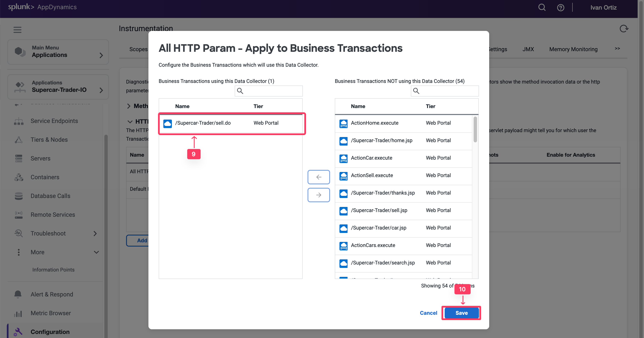Open the help question mark icon

(561, 8)
